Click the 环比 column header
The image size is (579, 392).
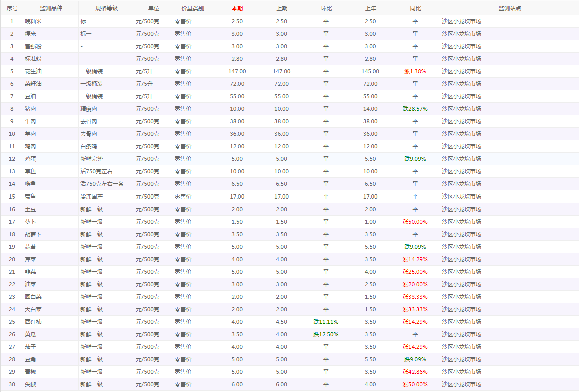tap(326, 8)
